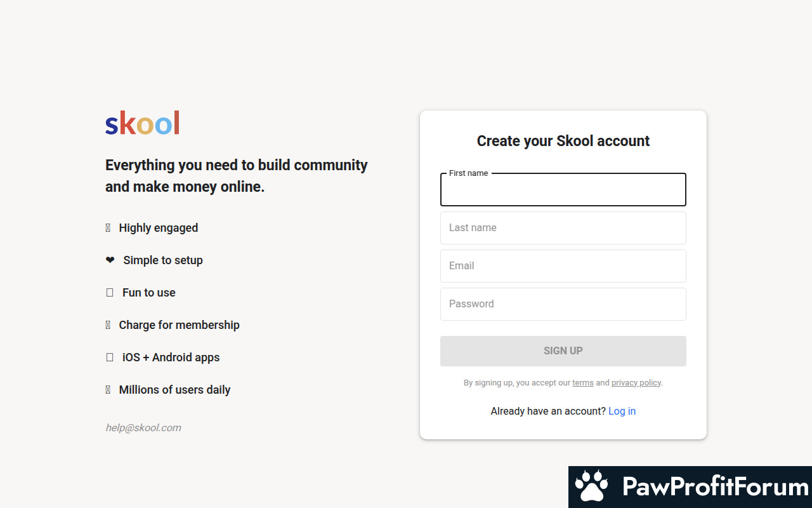The width and height of the screenshot is (812, 508).
Task: Click the skool logo
Action: pyautogui.click(x=142, y=123)
